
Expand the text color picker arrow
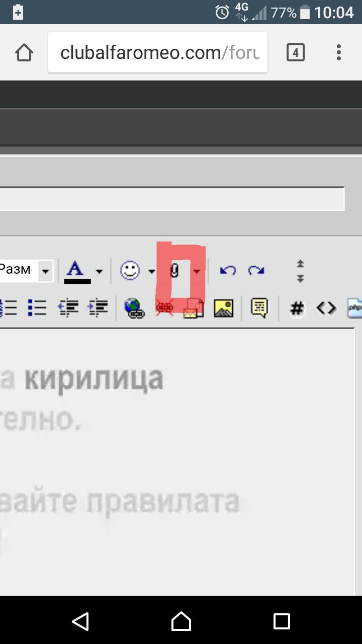click(x=99, y=271)
